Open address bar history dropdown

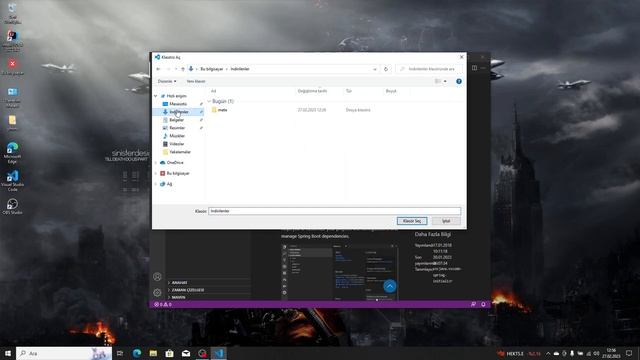pyautogui.click(x=375, y=69)
